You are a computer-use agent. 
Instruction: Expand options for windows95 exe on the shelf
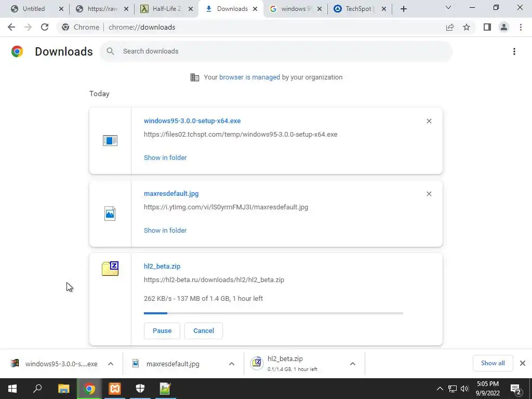click(111, 364)
